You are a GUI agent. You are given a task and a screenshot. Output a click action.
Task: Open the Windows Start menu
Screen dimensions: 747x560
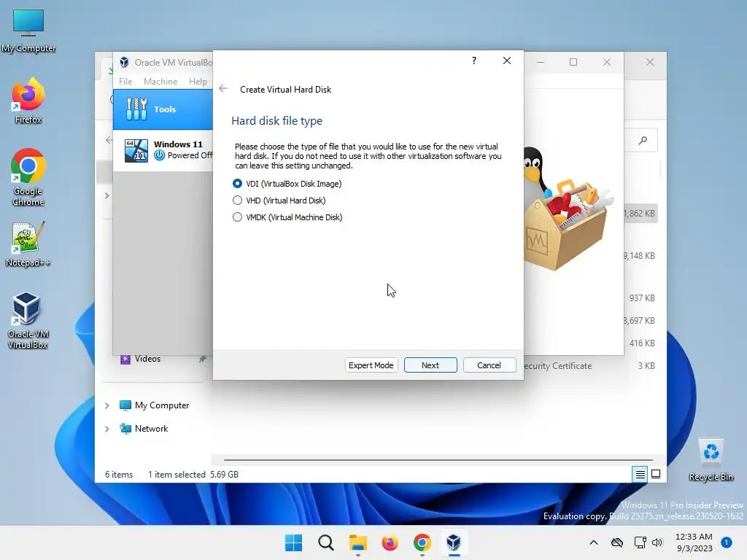(293, 542)
